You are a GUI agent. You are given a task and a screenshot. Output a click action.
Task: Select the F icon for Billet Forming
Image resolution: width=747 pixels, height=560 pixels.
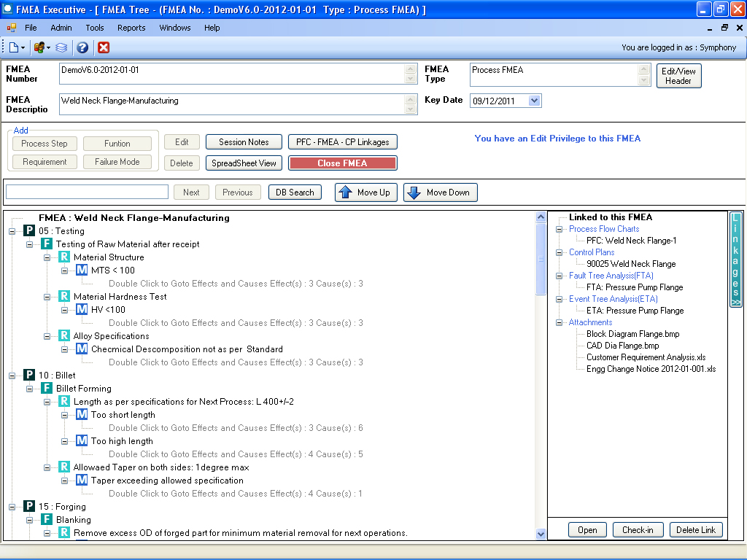47,388
